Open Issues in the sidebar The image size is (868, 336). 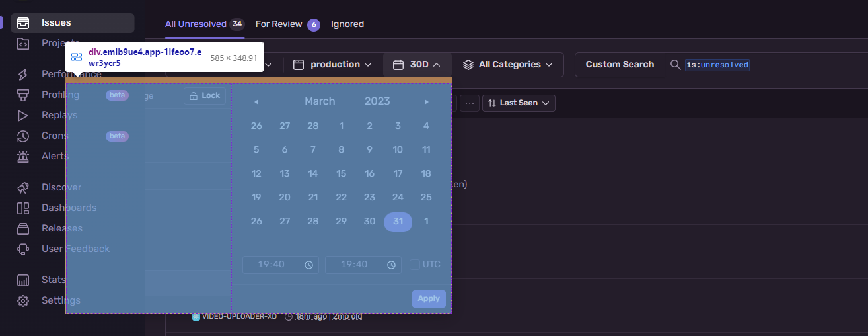click(73, 22)
